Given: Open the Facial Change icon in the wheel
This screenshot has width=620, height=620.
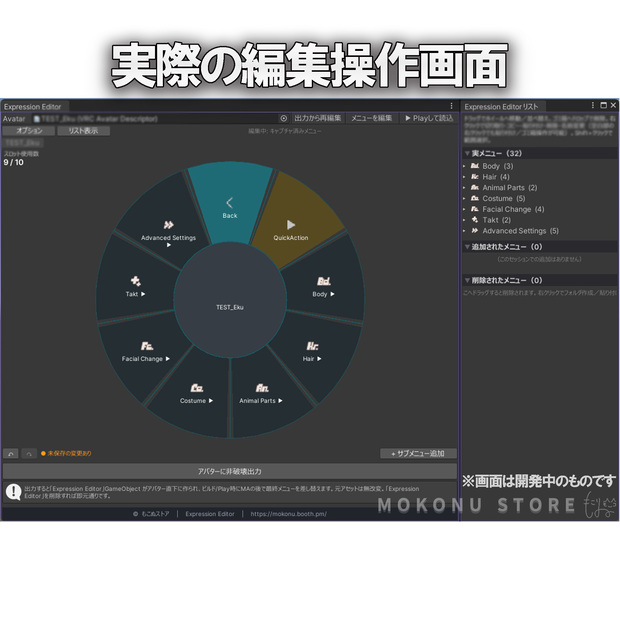Looking at the screenshot, I should (x=147, y=346).
